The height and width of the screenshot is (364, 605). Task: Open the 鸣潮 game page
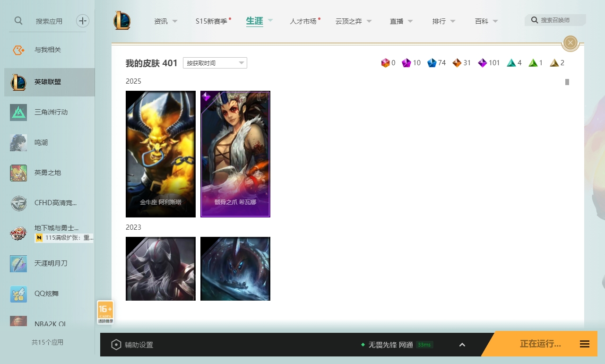47,142
